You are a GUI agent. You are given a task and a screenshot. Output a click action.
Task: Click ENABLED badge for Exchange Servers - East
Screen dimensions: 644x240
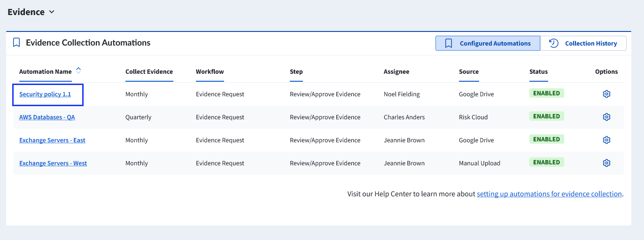pos(547,139)
